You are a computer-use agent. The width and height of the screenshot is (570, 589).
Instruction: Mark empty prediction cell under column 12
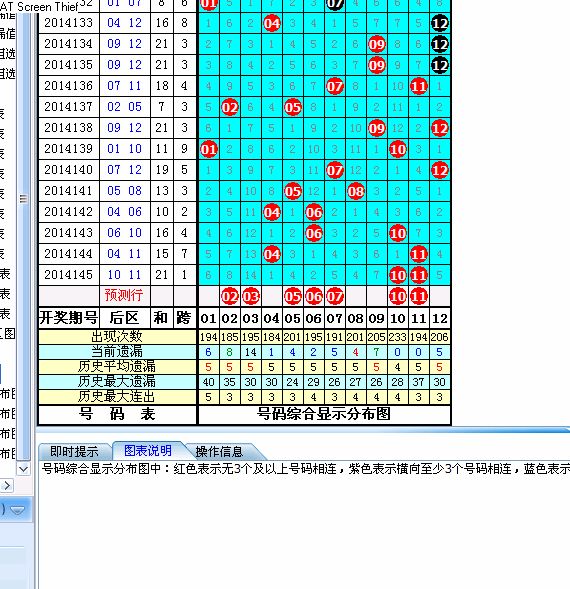coord(440,296)
